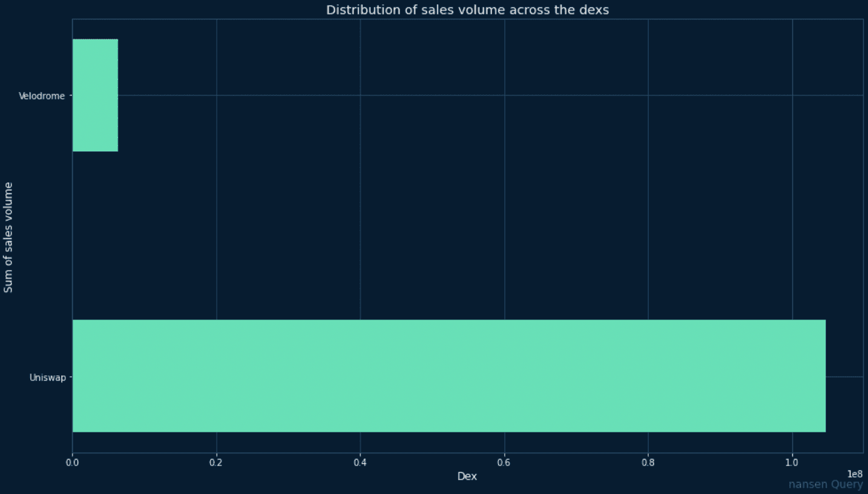
Task: Click the tick mark beside Velodrome label
Action: [x=70, y=96]
